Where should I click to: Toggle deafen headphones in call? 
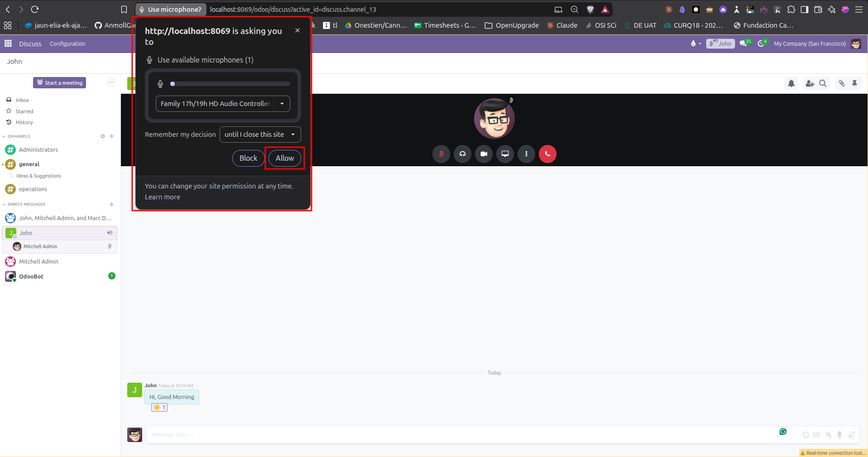click(462, 154)
